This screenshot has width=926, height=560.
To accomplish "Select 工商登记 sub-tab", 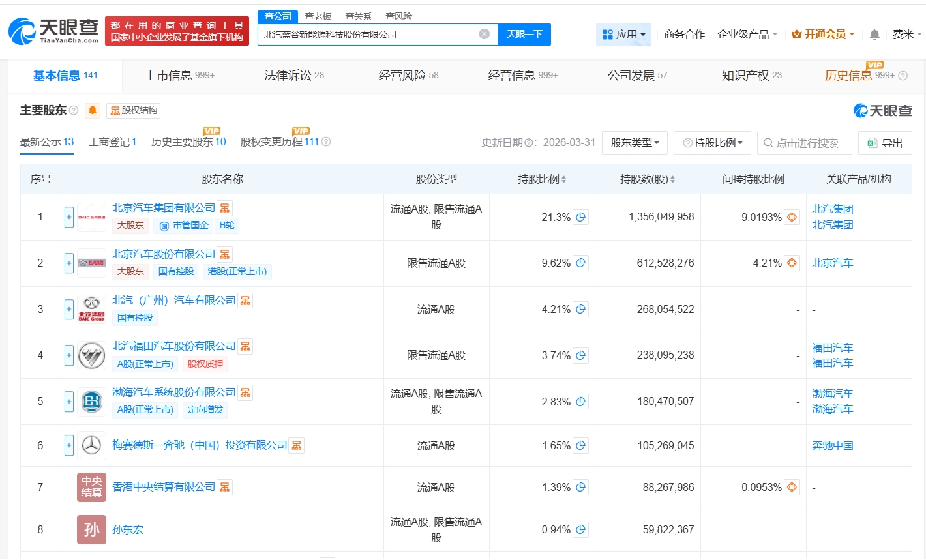I will tap(112, 141).
